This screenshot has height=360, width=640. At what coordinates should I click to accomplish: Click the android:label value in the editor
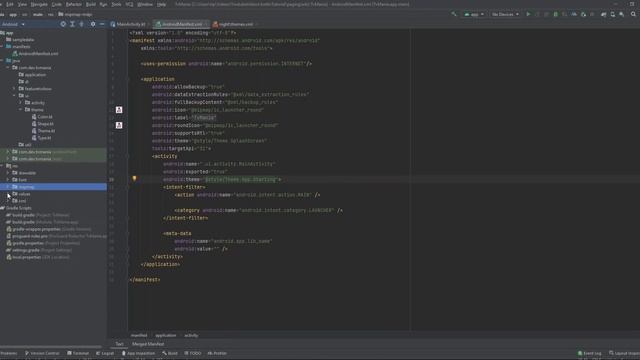point(204,118)
